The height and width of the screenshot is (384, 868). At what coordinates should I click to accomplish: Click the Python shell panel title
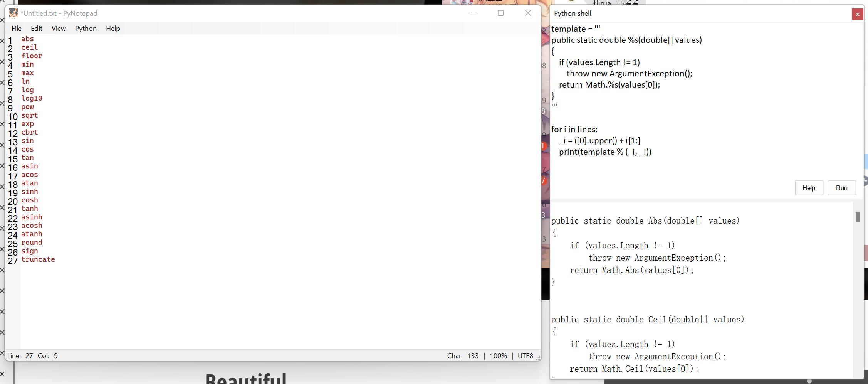573,13
